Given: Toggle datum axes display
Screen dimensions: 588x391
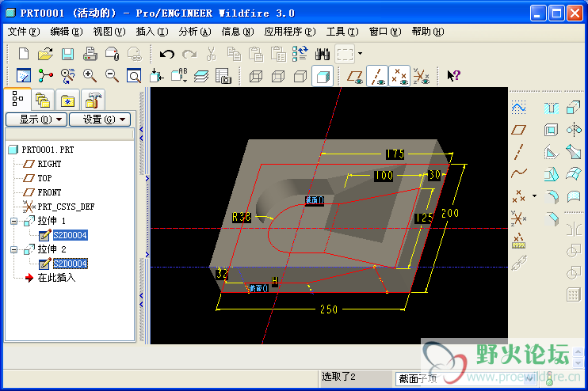Looking at the screenshot, I should [377, 76].
